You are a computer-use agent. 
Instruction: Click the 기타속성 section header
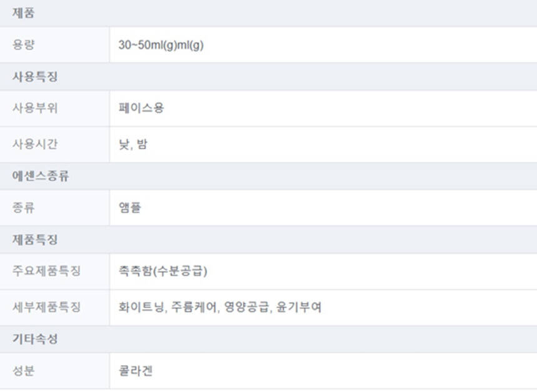[35, 339]
